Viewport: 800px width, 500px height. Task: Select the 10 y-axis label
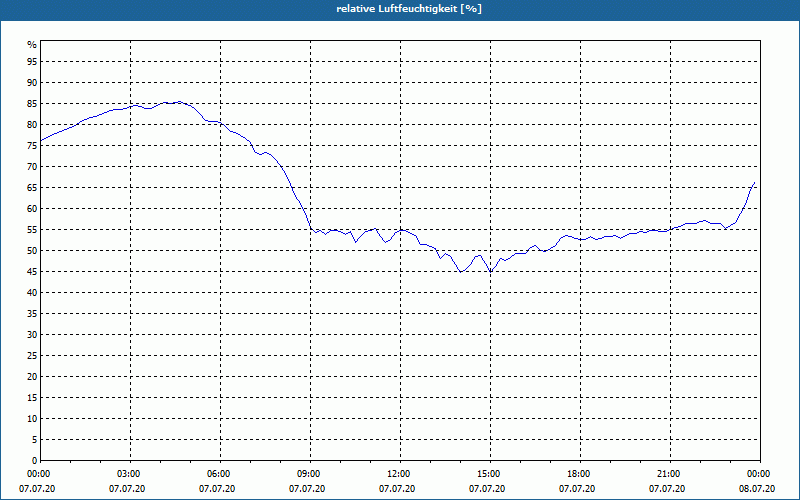pos(32,418)
